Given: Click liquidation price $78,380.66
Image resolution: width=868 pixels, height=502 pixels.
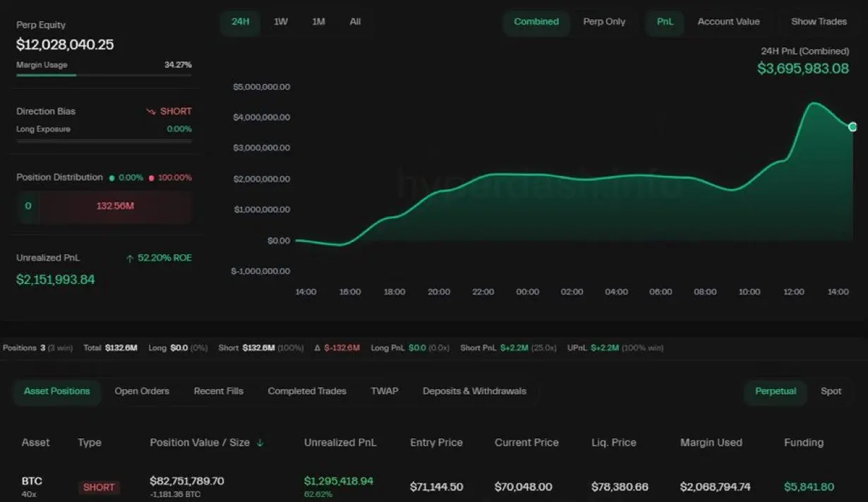Looking at the screenshot, I should (620, 486).
